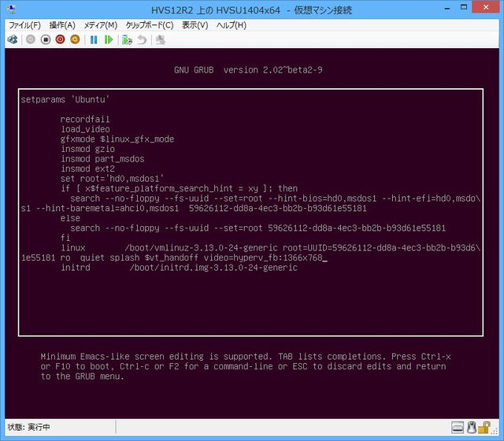
Task: Open the ヘルプ(H) menu
Action: pyautogui.click(x=231, y=25)
